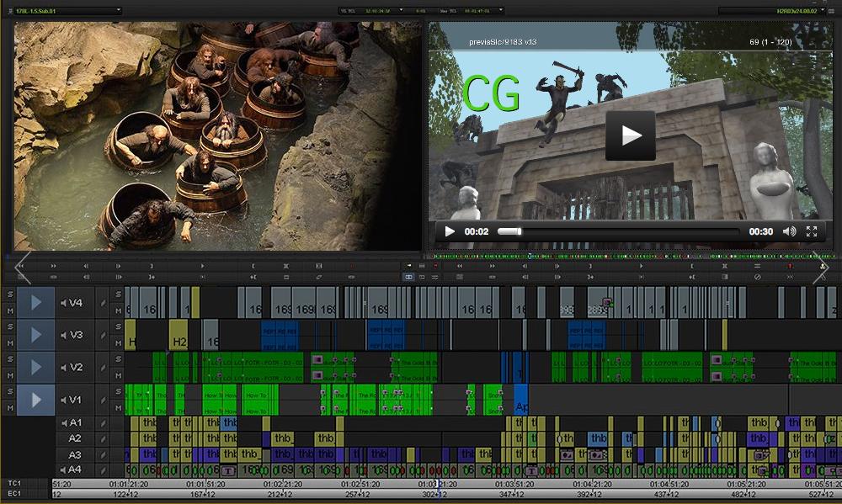Step forward one frame in source monitor

119,266
